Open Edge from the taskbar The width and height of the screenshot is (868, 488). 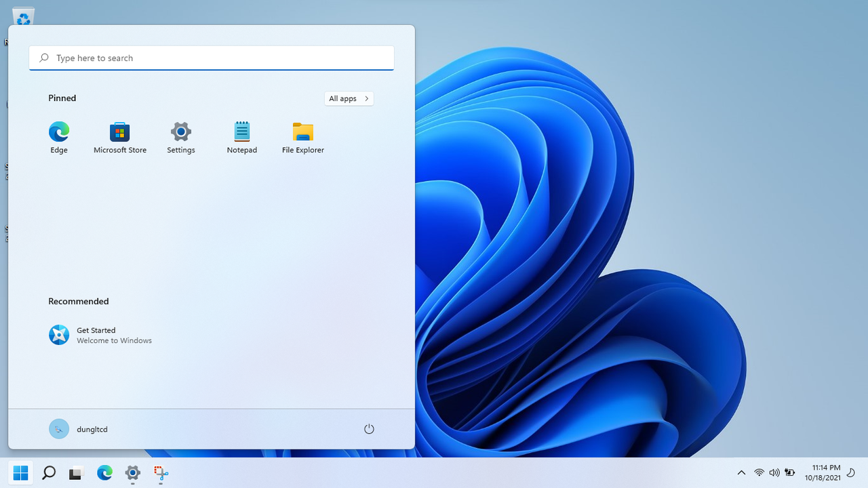(104, 472)
